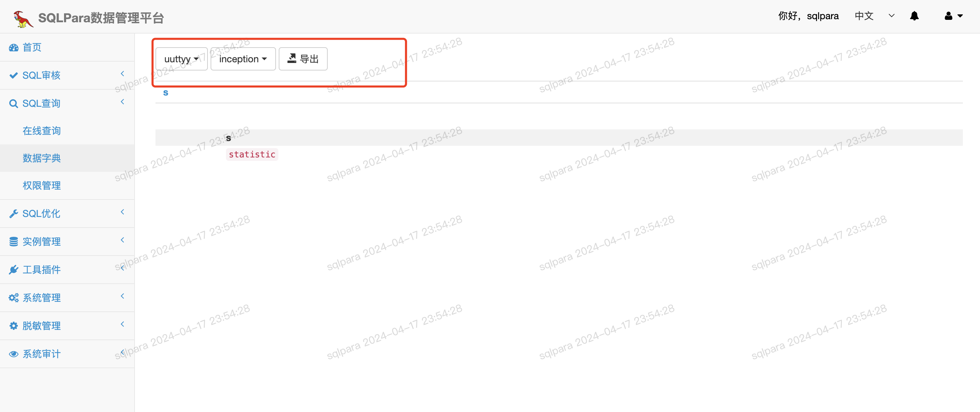Image resolution: width=980 pixels, height=412 pixels.
Task: Select 在线查询 in the sidebar
Action: 42,131
